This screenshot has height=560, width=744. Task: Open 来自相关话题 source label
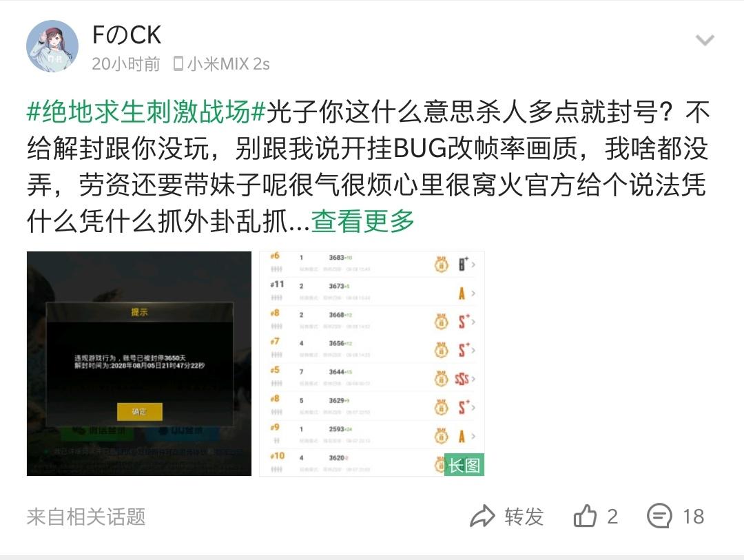click(86, 517)
